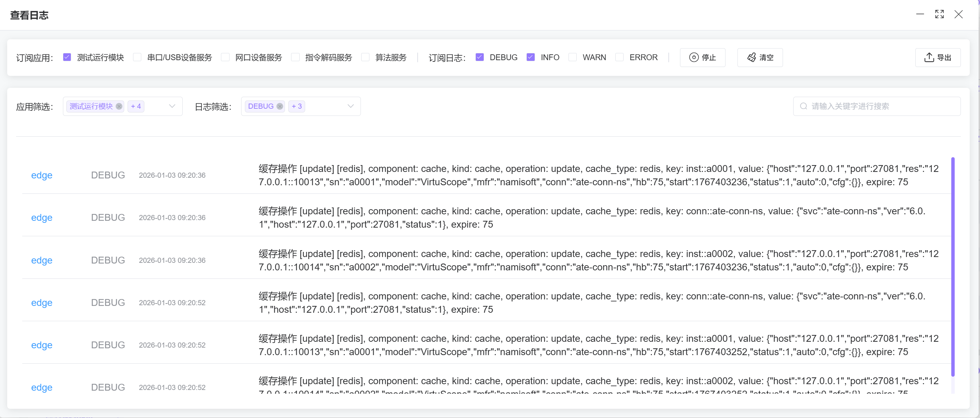
Task: Uncheck the DEBUG log subscription checkbox
Action: coord(480,57)
